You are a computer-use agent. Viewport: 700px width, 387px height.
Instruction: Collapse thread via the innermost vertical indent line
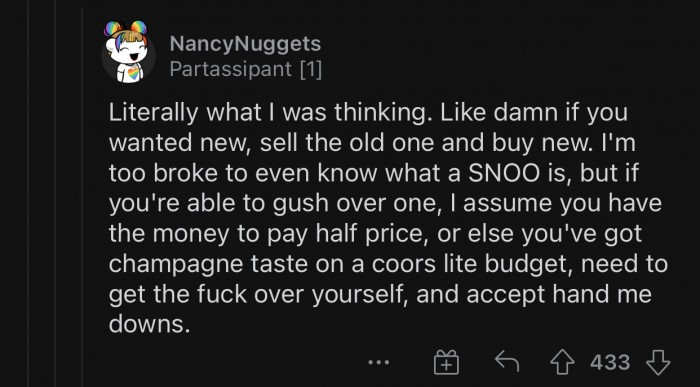point(82,193)
